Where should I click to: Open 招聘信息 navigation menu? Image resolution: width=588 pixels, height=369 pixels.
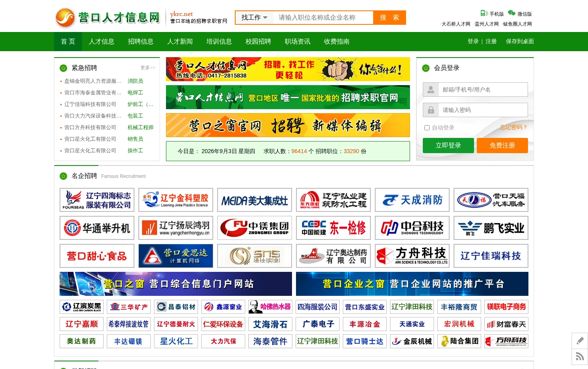pyautogui.click(x=141, y=42)
